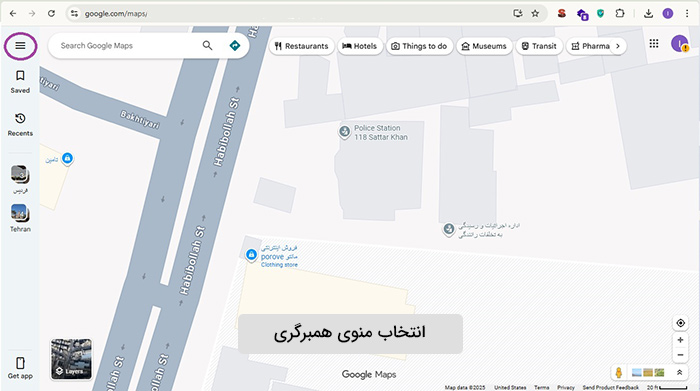Click the browser address bar URL
This screenshot has height=391, width=700.
coord(116,14)
